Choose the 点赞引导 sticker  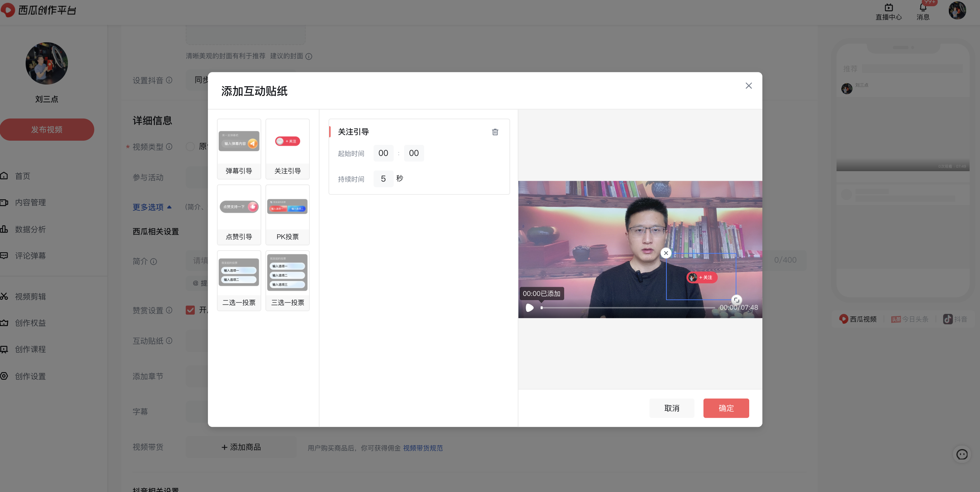pyautogui.click(x=239, y=214)
